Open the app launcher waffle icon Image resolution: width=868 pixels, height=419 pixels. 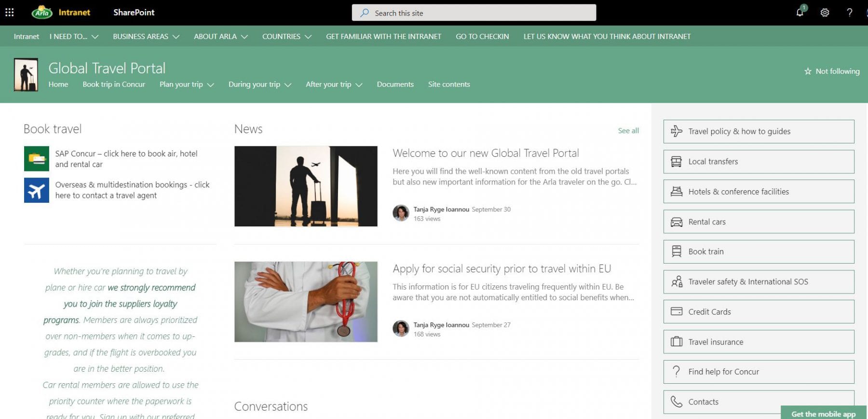(x=10, y=13)
